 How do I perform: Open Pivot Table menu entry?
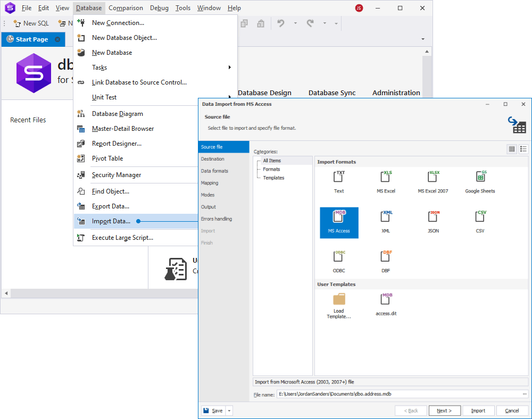(136, 158)
